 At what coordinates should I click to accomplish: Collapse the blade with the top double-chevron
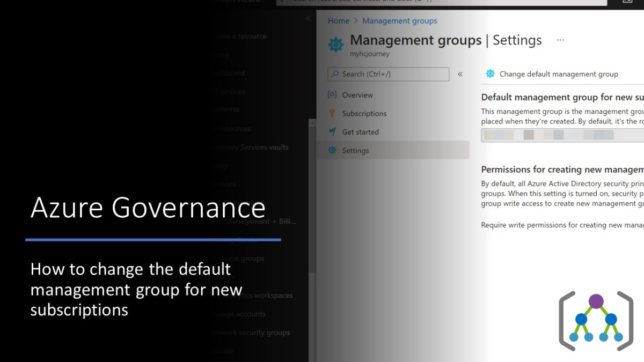308,18
